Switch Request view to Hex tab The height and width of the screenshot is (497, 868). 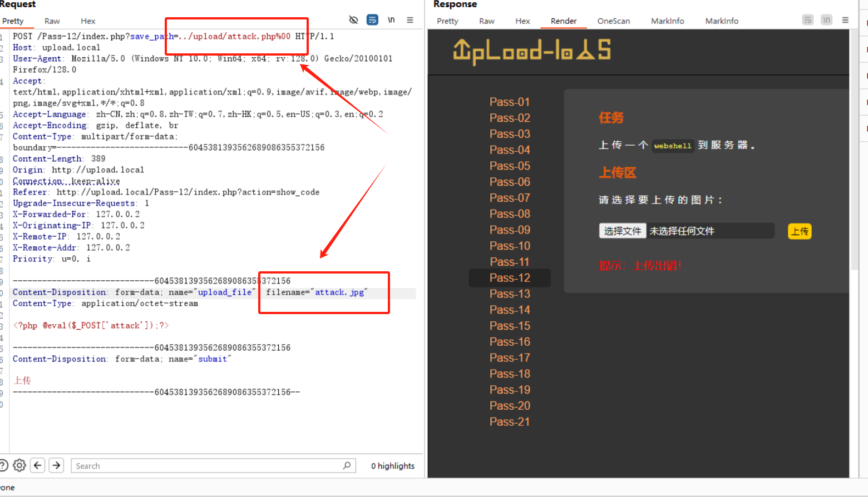point(88,21)
